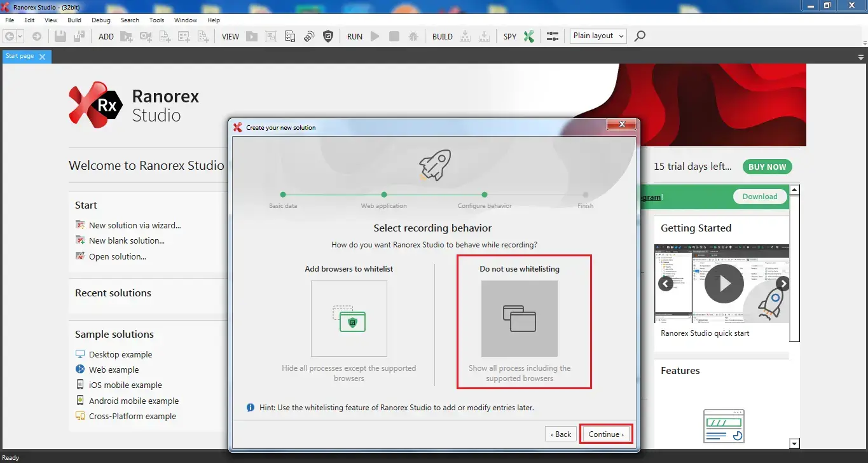Open the Debug menu
This screenshot has width=868, height=463.
pos(100,20)
